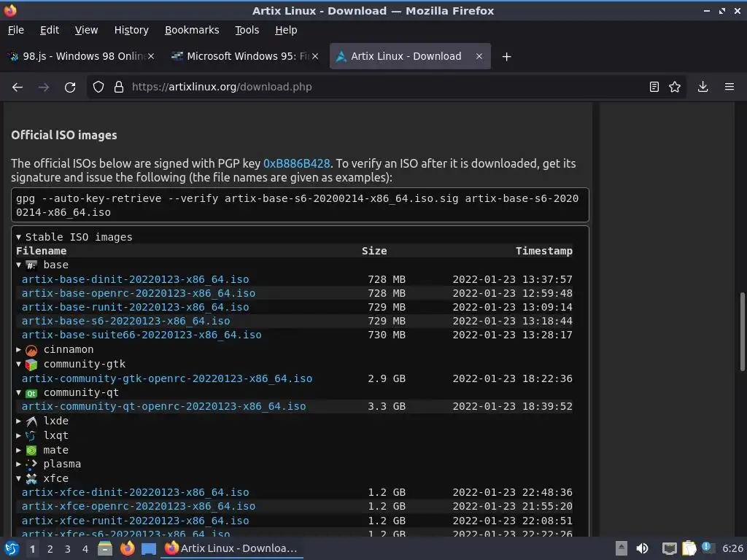Screen dimensions: 747x560
Task: Download artix-community-gtk-openrc ISO
Action: [167, 378]
